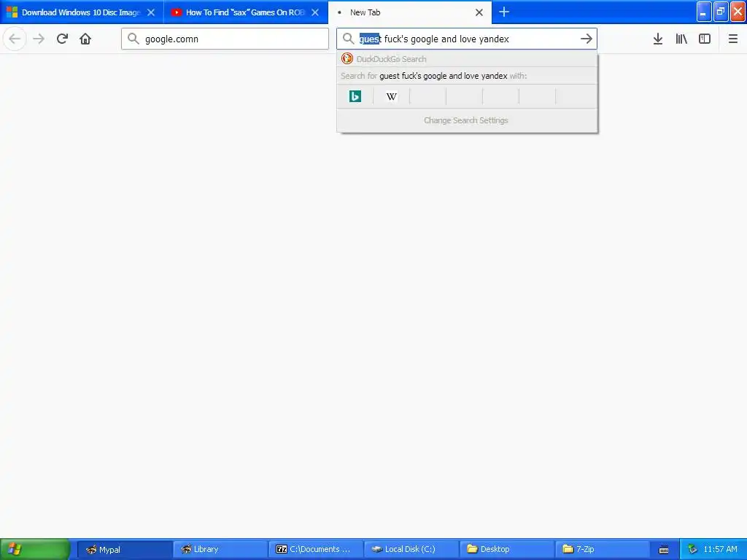The height and width of the screenshot is (560, 747).
Task: Click the search box with yandex query
Action: [467, 39]
